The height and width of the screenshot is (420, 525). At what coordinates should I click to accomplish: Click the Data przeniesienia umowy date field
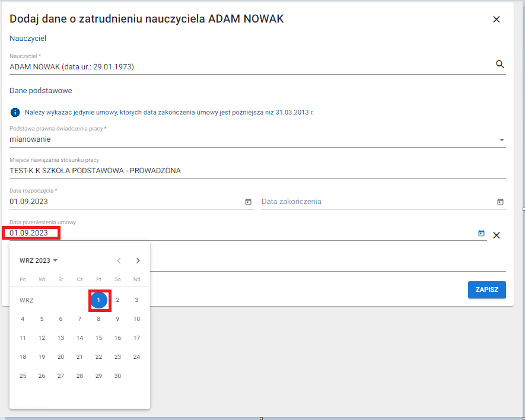pos(237,233)
